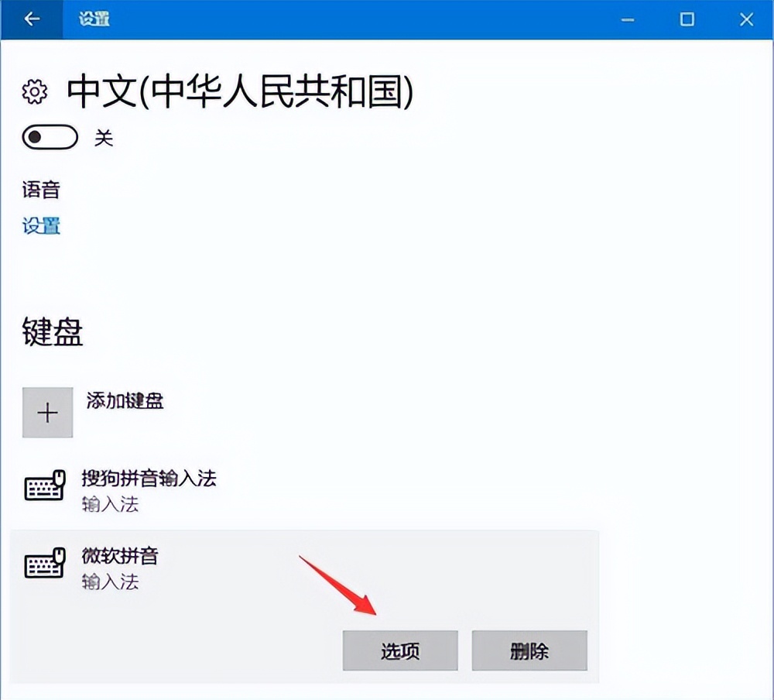Expand the 搜狗拼音输入法 keyboard entry

click(x=149, y=480)
